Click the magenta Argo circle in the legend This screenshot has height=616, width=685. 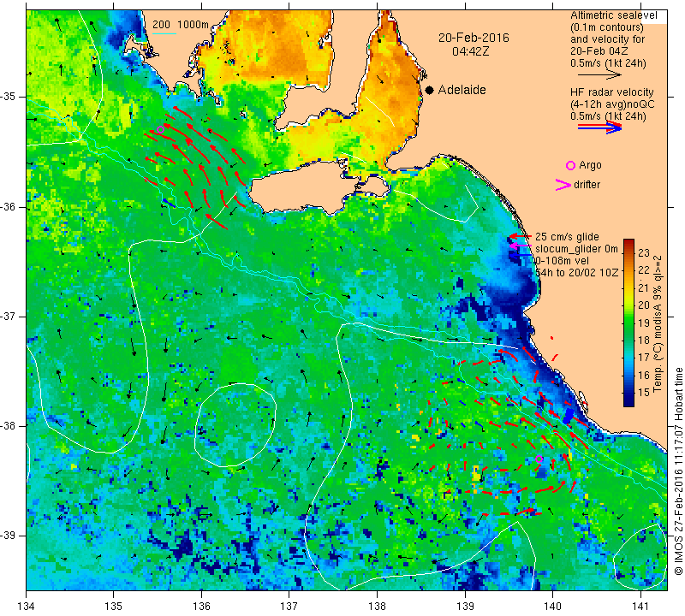pos(570,165)
